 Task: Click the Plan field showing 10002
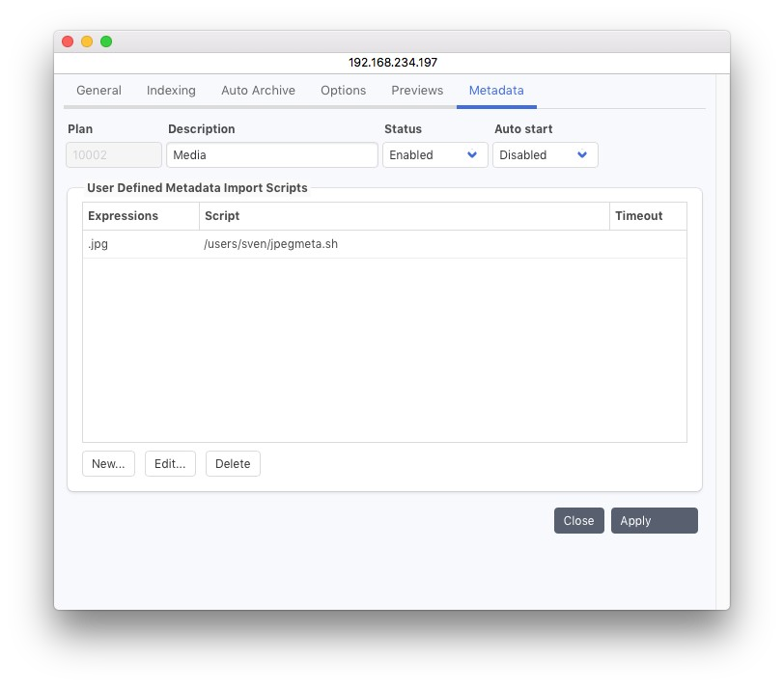click(x=114, y=155)
